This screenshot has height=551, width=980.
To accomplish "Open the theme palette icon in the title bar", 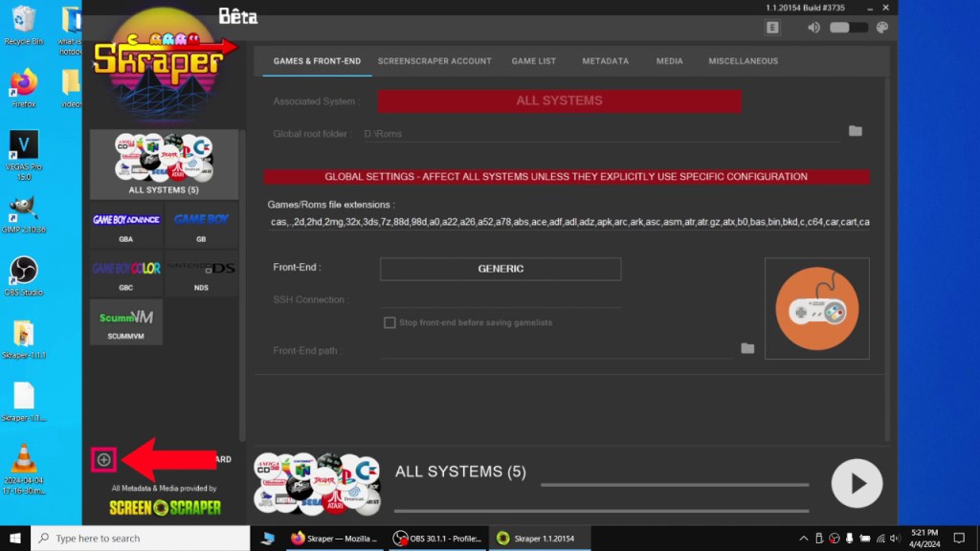I will [x=881, y=29].
